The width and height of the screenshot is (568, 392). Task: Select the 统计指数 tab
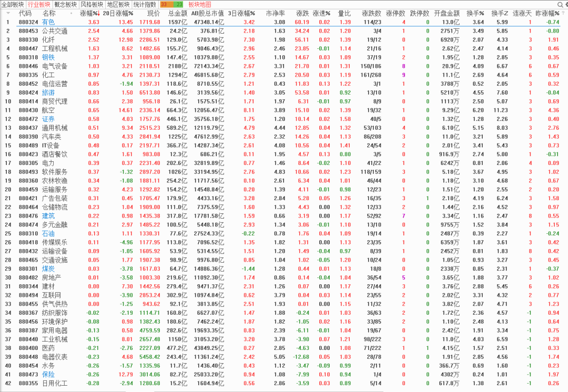coord(145,4)
